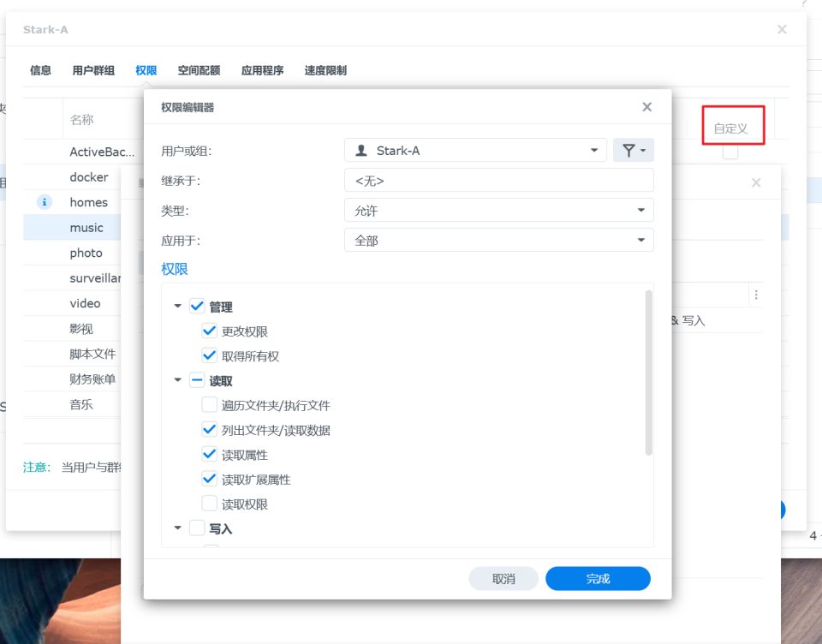Collapse the 读取 permission group arrow
This screenshot has width=822, height=644.
coord(178,381)
